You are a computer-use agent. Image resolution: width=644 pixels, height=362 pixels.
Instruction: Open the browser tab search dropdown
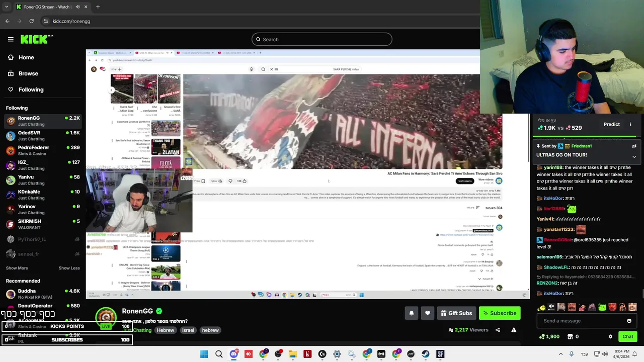[x=6, y=7]
